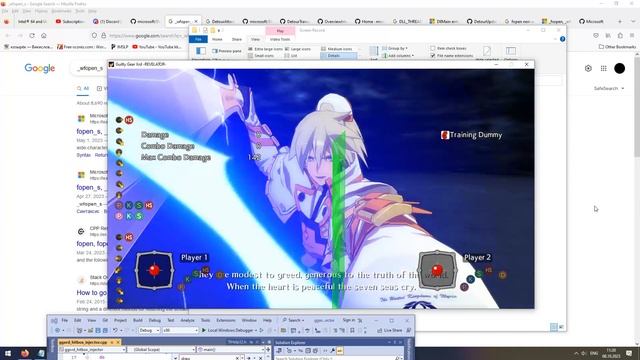Viewport: 640px width, 360px height.
Task: Open the File Explorer Options icon
Action: [x=511, y=51]
